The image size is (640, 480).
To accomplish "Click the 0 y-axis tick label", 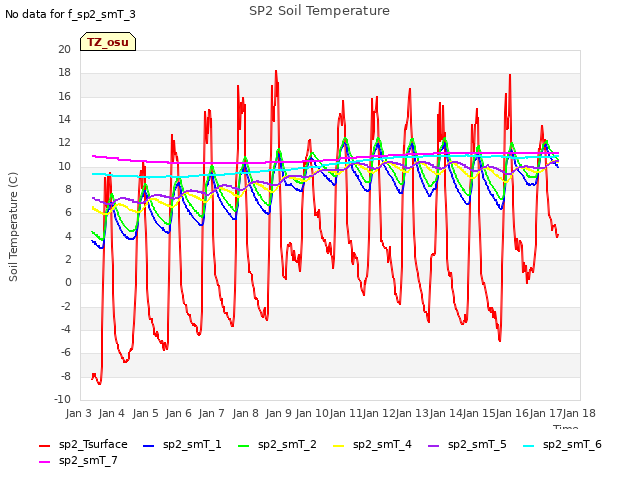I will [x=68, y=282].
